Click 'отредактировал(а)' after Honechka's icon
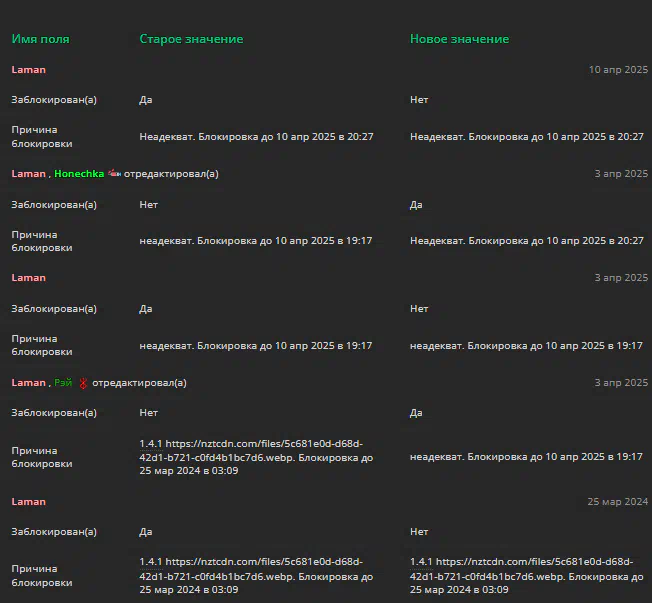Screen dimensions: 652x603 171,174
